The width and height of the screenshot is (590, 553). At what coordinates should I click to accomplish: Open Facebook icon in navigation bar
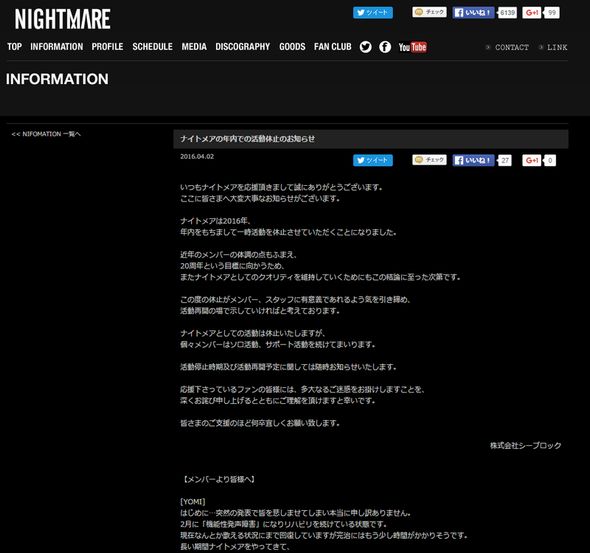pos(385,47)
